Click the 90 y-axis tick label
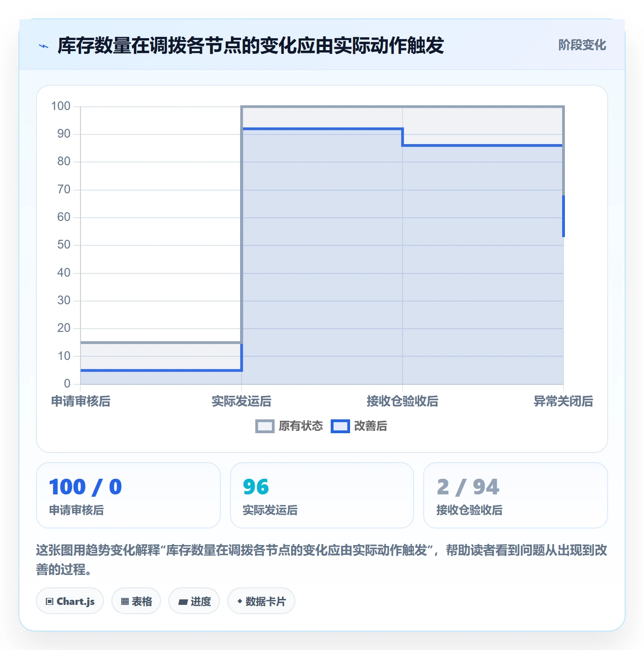The width and height of the screenshot is (644, 650). click(x=64, y=134)
